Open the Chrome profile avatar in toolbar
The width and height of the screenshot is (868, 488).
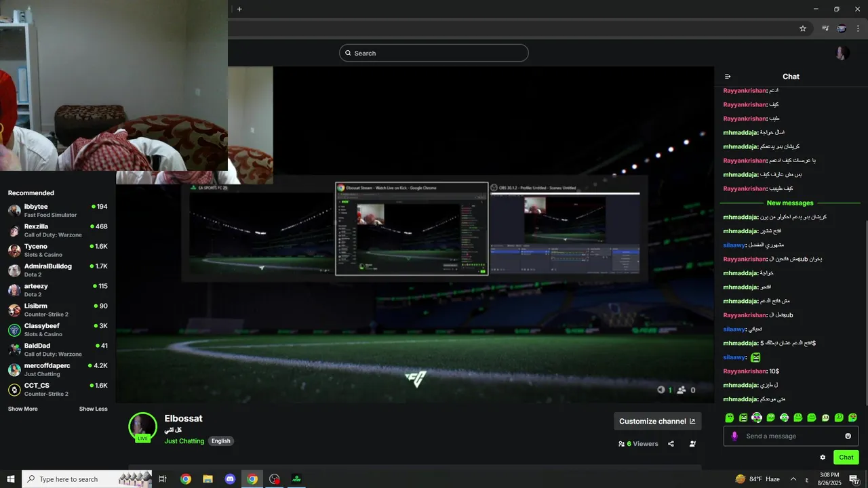pos(842,28)
